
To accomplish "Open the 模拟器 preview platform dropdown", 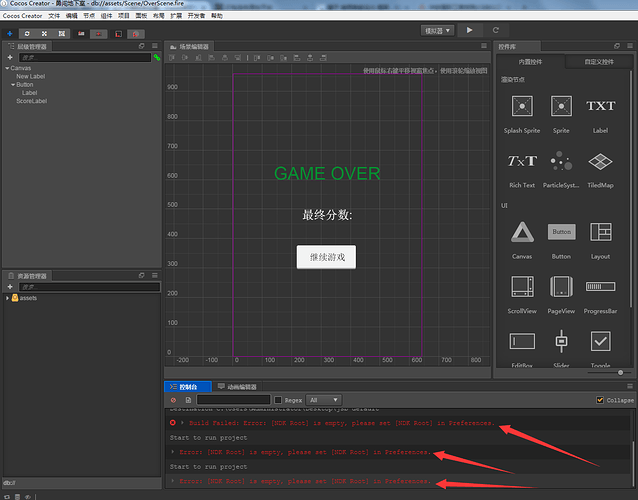I will (x=437, y=31).
